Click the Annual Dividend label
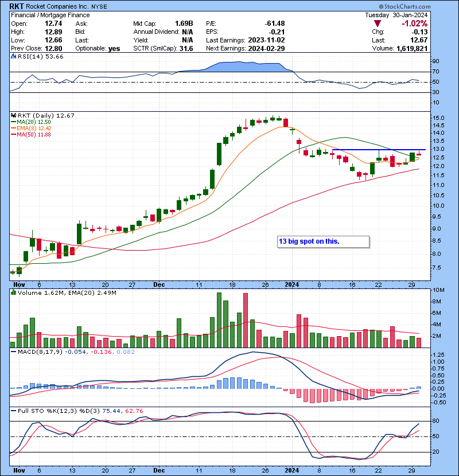 (x=157, y=32)
